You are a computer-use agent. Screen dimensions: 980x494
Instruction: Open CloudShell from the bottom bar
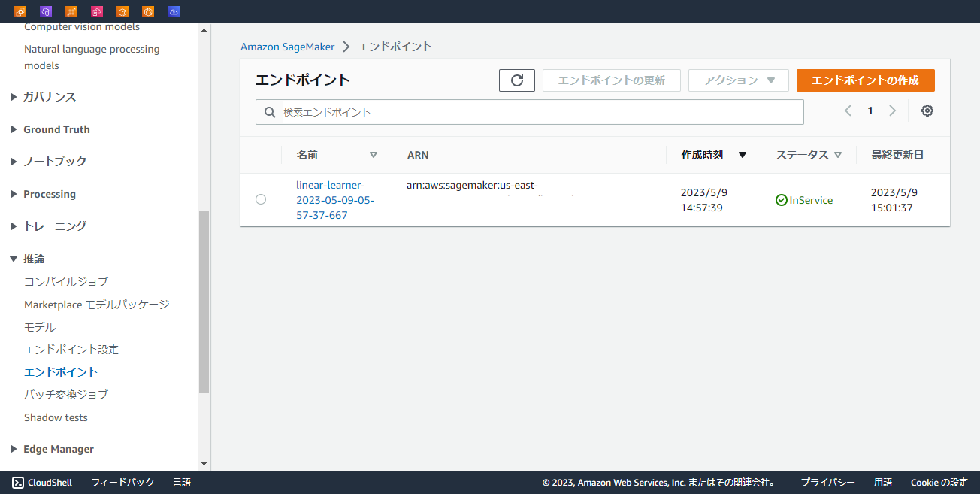coord(41,482)
